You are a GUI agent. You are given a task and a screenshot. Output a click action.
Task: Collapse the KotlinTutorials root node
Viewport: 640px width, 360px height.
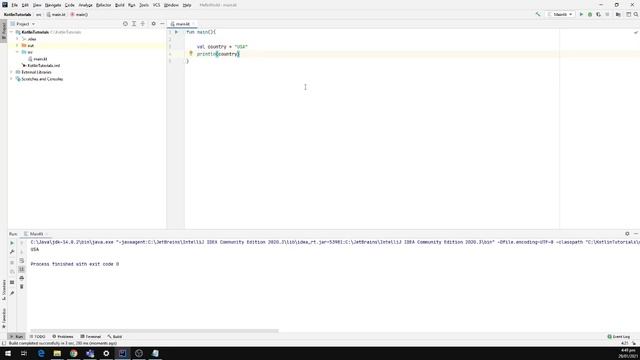point(11,32)
